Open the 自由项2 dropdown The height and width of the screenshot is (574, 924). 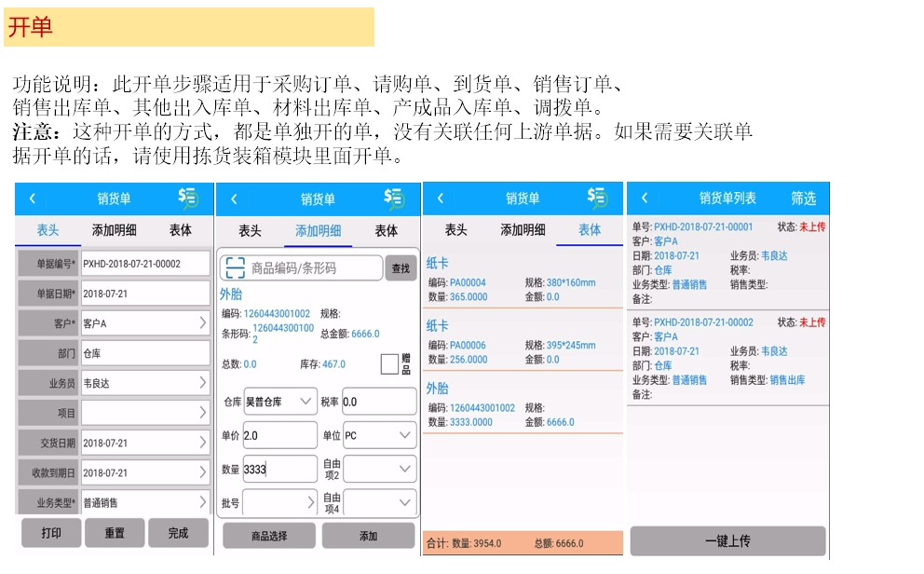(379, 469)
